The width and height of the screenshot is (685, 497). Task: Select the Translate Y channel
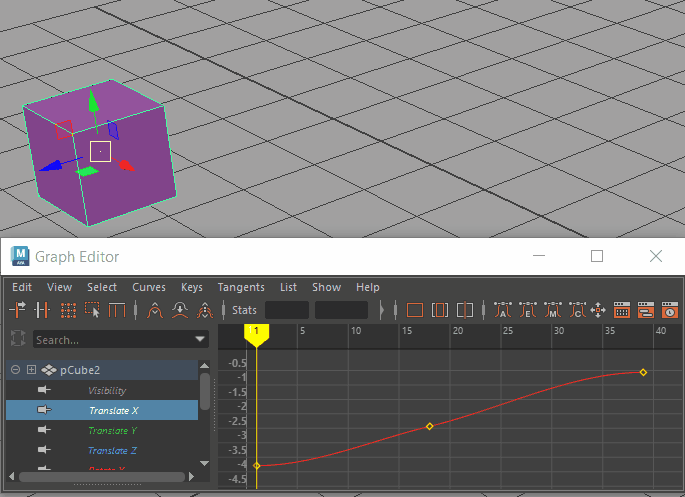(102, 430)
